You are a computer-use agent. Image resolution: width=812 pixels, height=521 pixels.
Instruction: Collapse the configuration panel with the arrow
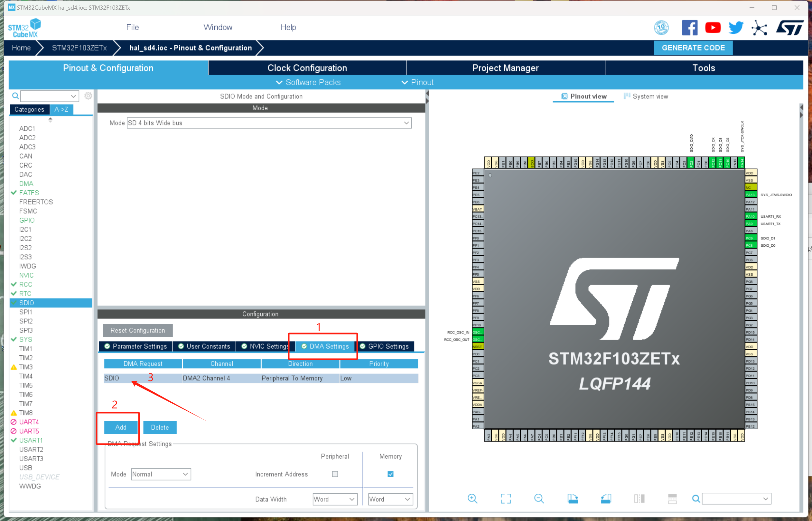point(427,93)
